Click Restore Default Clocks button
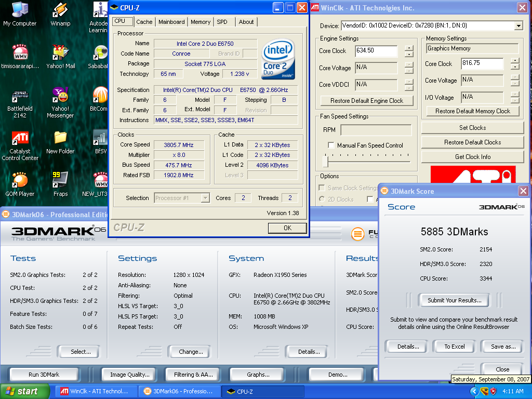 click(x=472, y=142)
